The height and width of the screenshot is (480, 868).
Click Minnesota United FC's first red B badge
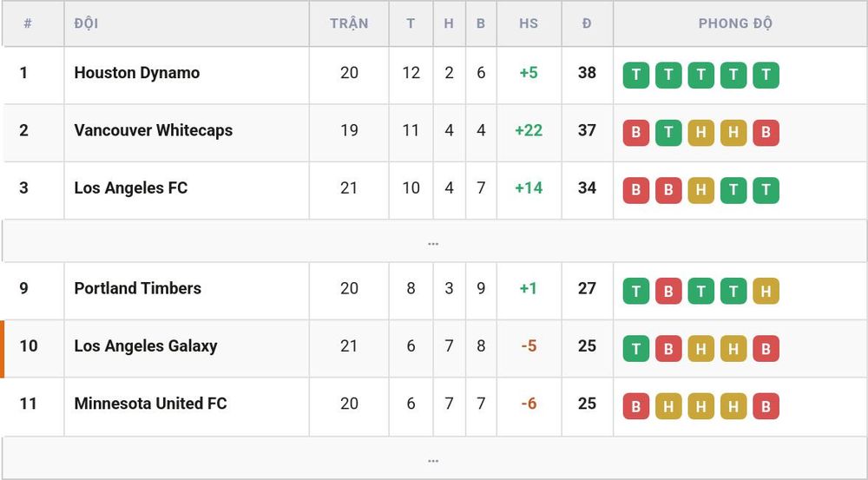click(x=636, y=406)
